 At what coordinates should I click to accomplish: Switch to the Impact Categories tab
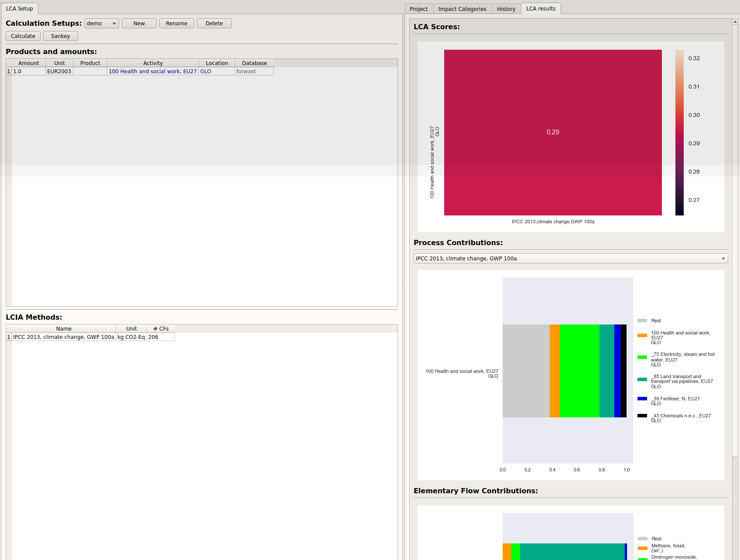pos(462,8)
